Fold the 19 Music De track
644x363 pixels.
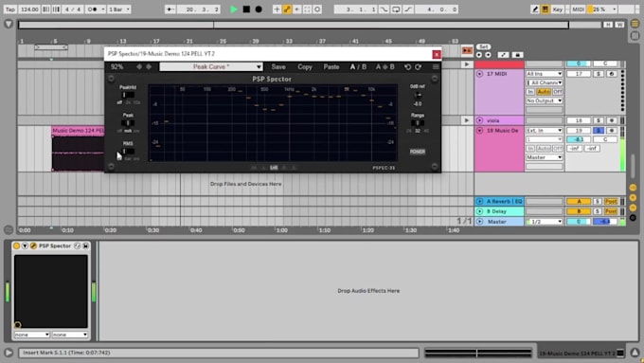click(x=479, y=130)
